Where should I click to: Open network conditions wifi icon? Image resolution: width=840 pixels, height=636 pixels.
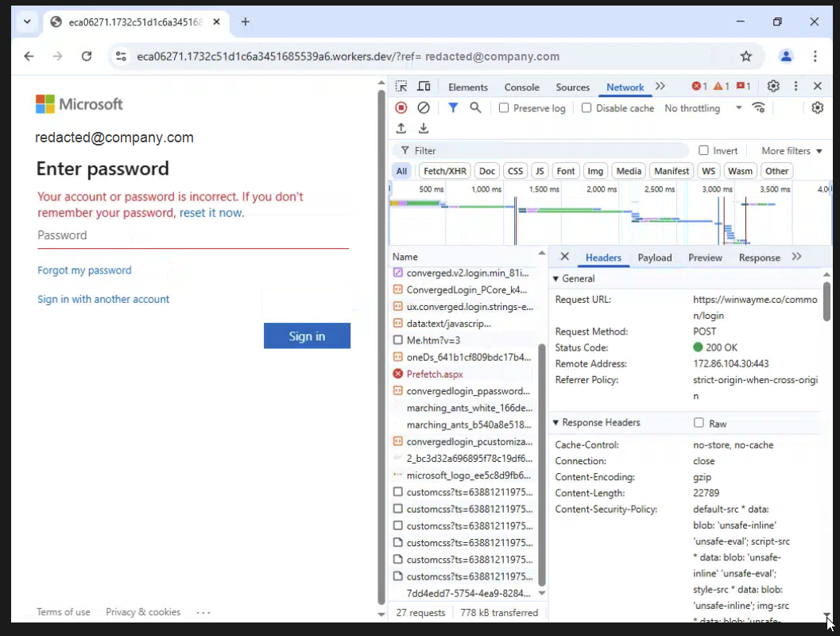(759, 107)
